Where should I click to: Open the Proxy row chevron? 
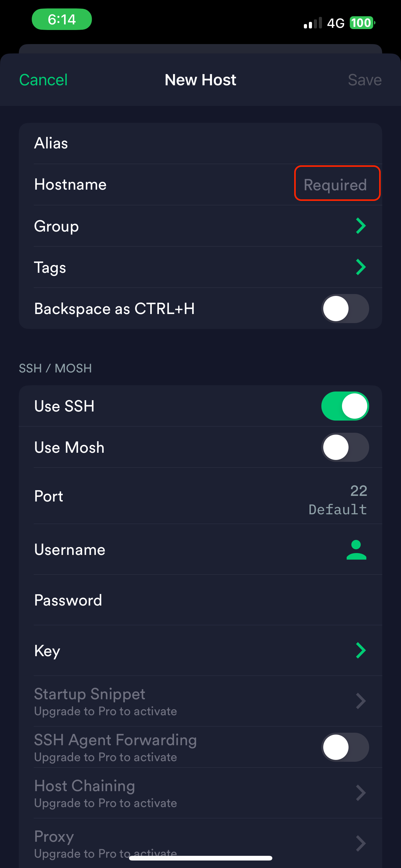tap(361, 843)
